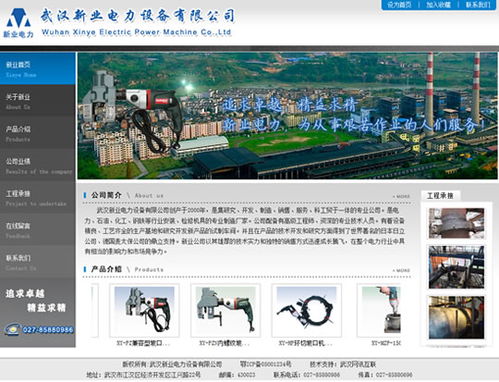Open the 产品介绍 Products sidebar menu item
This screenshot has width=499, height=382.
38,133
